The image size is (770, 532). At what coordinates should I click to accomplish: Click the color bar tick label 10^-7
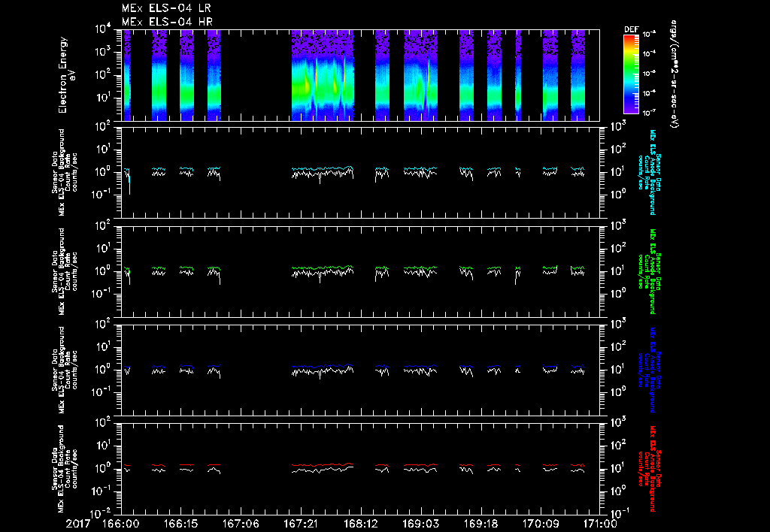[x=649, y=113]
